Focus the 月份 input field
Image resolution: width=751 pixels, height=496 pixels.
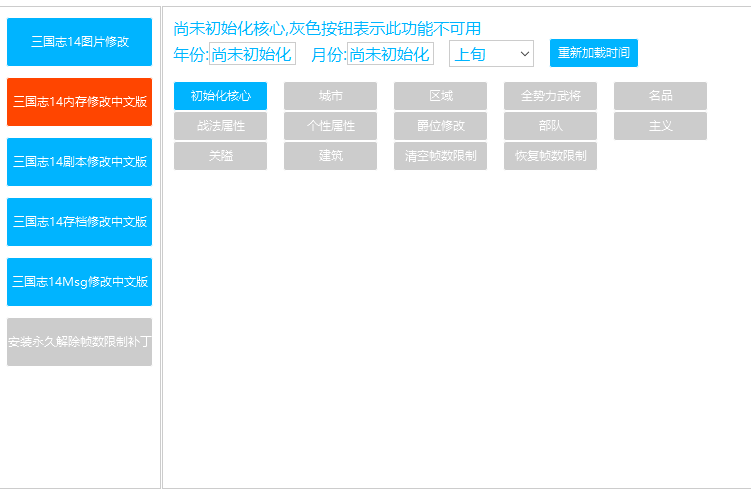point(390,54)
